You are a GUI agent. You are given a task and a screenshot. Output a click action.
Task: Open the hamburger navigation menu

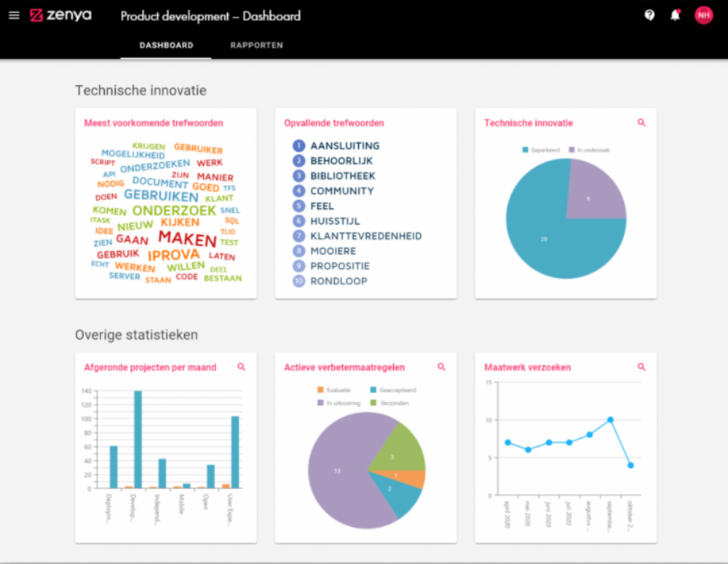(x=14, y=15)
